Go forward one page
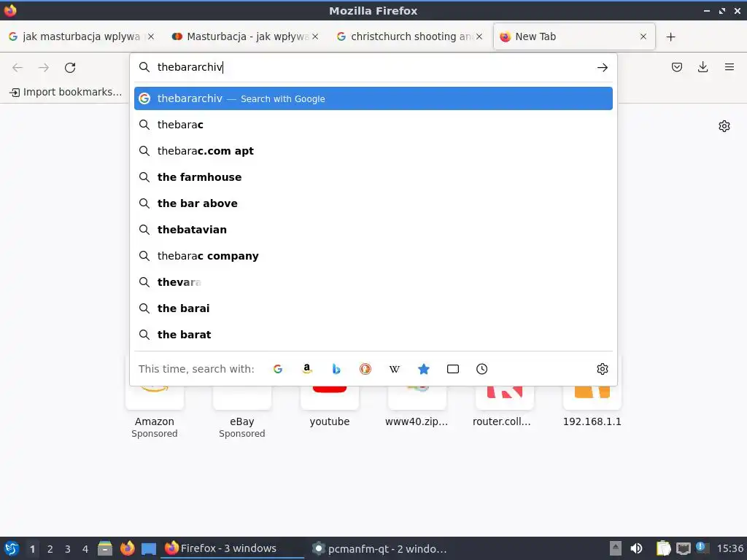This screenshot has width=747, height=560. pos(44,68)
